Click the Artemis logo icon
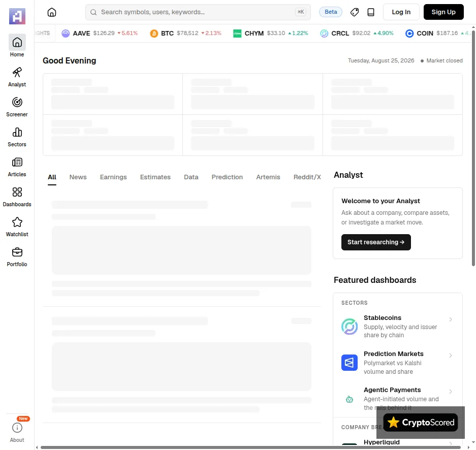 (17, 16)
